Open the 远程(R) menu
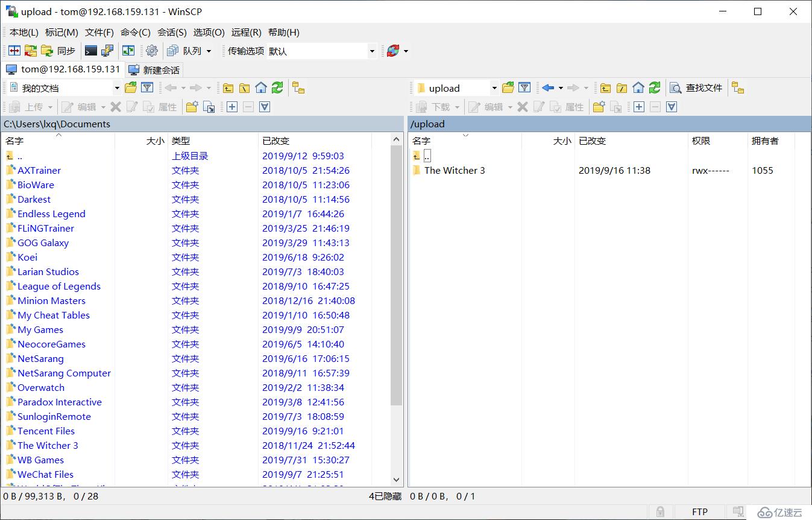Screen dimensions: 812x520 tap(247, 33)
